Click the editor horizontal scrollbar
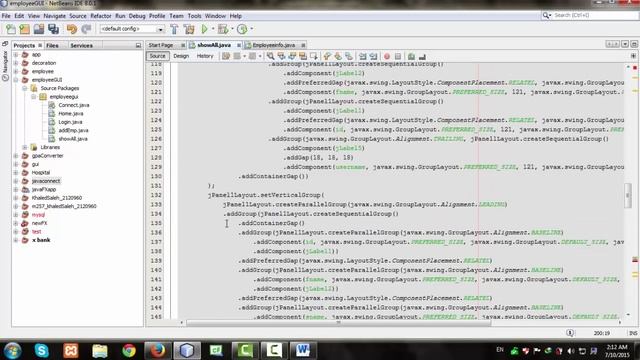Image resolution: width=640 pixels, height=360 pixels. (x=338, y=322)
